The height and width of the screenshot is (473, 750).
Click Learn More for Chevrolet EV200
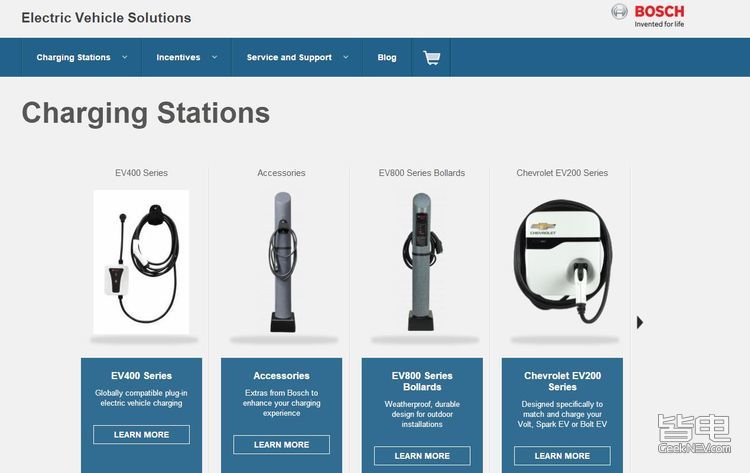tap(562, 456)
